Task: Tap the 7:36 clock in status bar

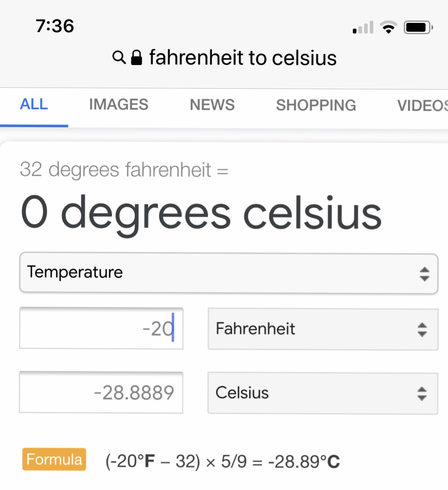Action: point(55,26)
